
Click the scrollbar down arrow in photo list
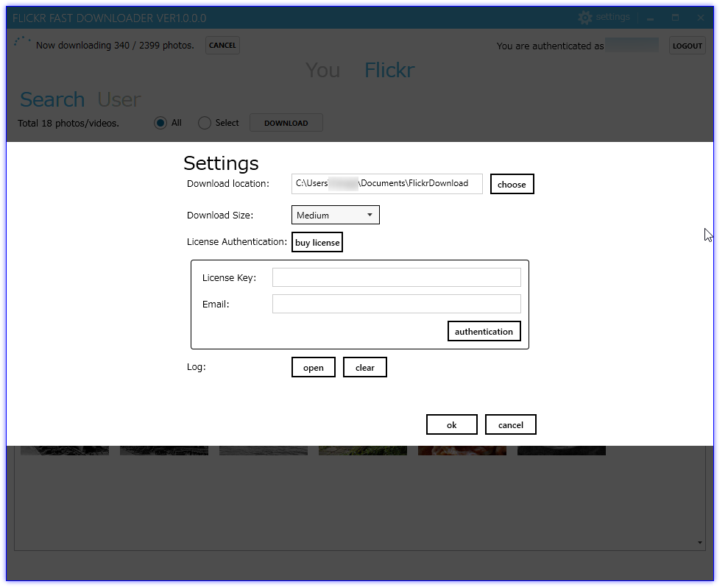point(700,542)
